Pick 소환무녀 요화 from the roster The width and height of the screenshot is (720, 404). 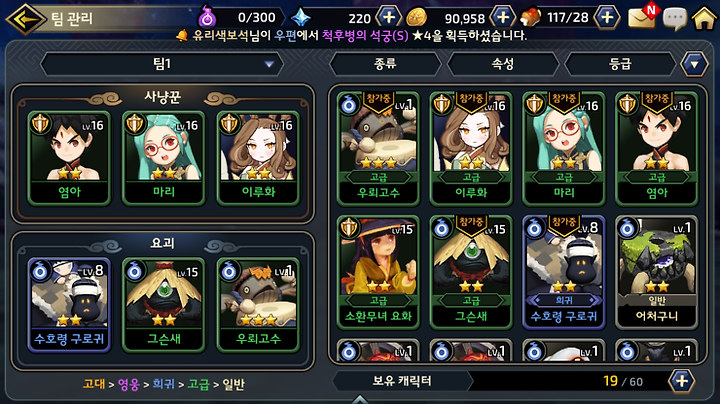point(378,272)
